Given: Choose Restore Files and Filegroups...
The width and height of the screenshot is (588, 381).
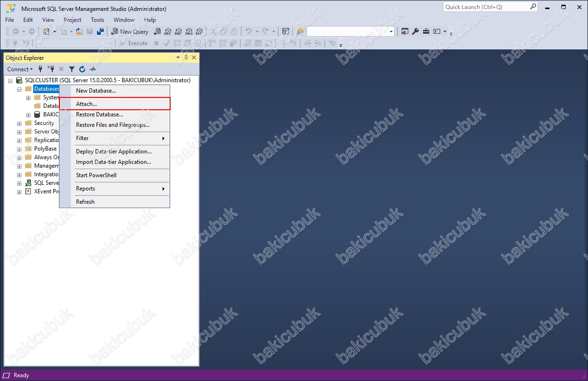Looking at the screenshot, I should pos(115,125).
